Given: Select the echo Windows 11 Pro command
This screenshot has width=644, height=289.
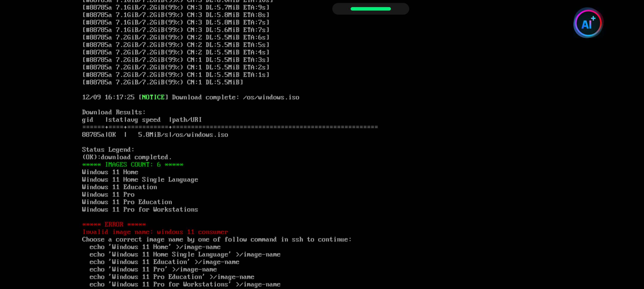Looking at the screenshot, I should [x=153, y=269].
